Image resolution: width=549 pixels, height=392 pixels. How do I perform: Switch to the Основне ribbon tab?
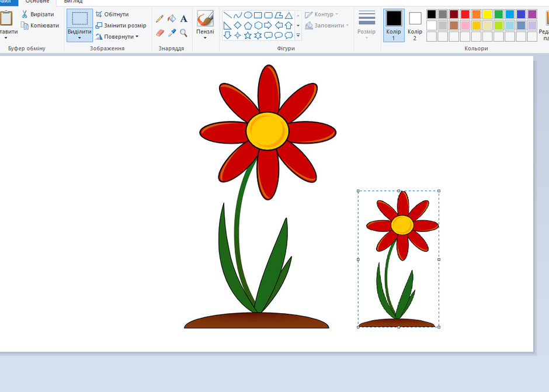[x=37, y=2]
